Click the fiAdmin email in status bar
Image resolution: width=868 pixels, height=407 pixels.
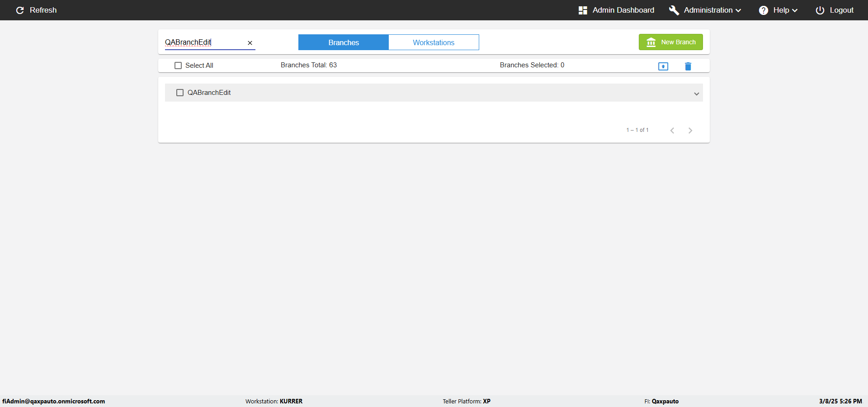tap(54, 401)
